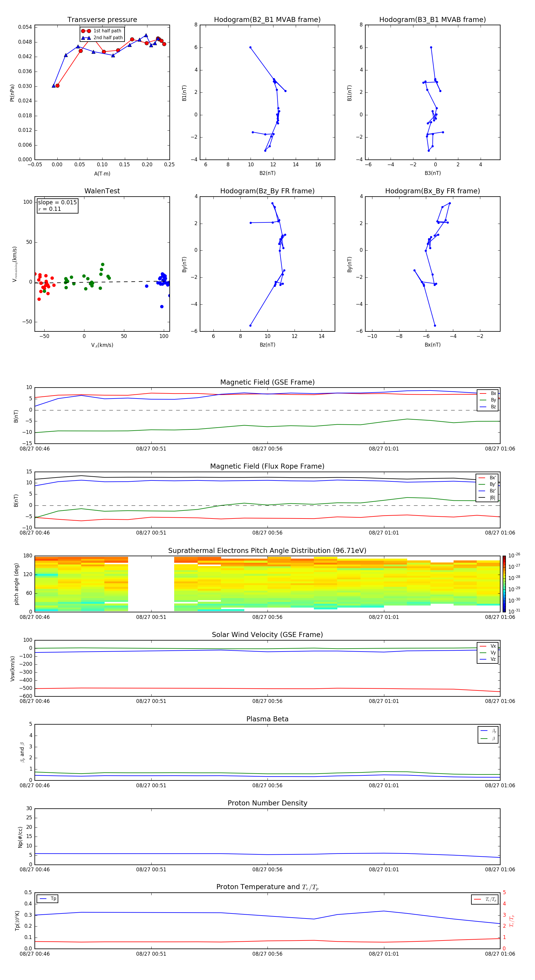
Task: Click the 'Te/Tp' legend entry in temperature plot
Action: click(485, 899)
